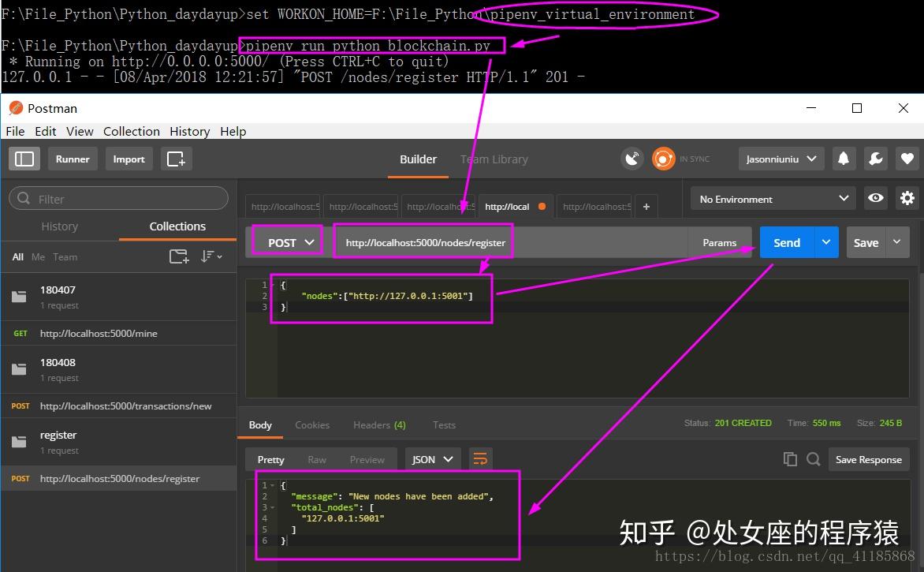Open the No Environment dropdown

click(x=773, y=199)
